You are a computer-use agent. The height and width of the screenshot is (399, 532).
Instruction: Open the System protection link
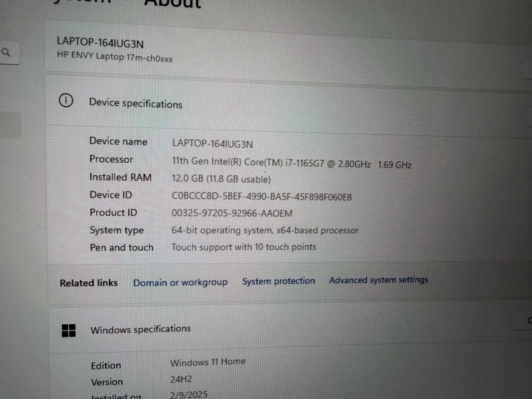point(279,281)
